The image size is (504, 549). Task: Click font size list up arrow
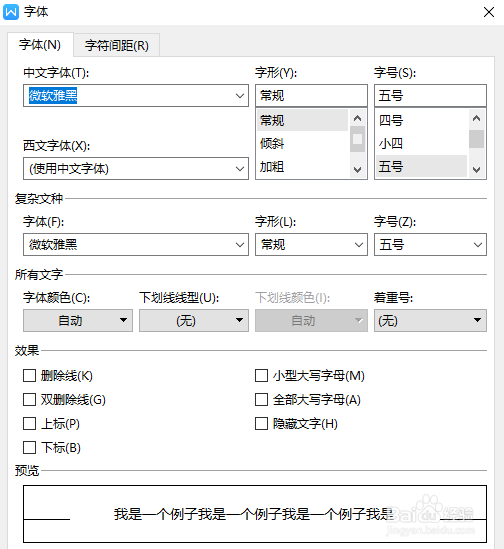click(476, 118)
